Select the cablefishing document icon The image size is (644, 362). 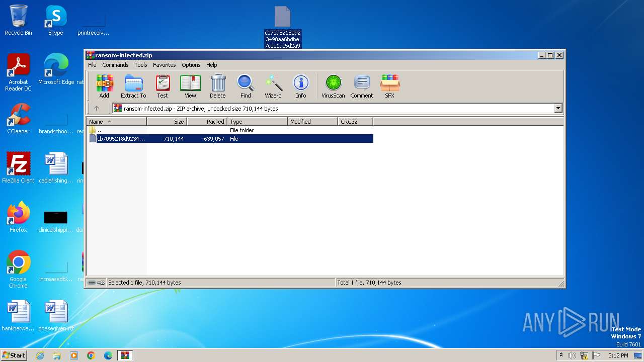click(x=56, y=168)
